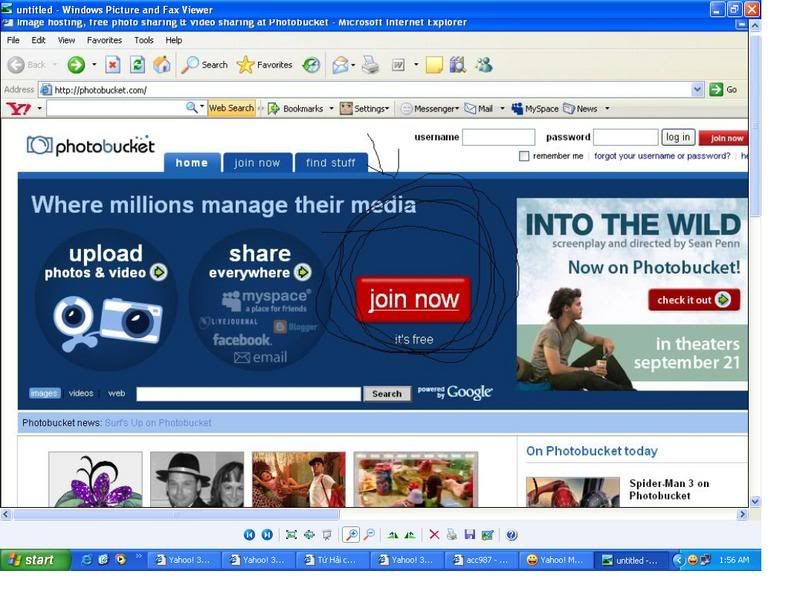Click the Refresh page icon
This screenshot has width=800, height=600.
coord(137,65)
